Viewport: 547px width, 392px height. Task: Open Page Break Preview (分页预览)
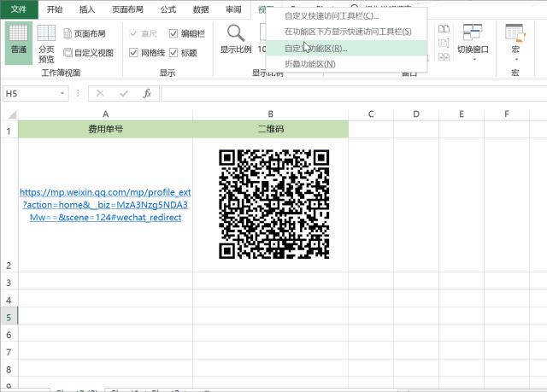(x=46, y=44)
